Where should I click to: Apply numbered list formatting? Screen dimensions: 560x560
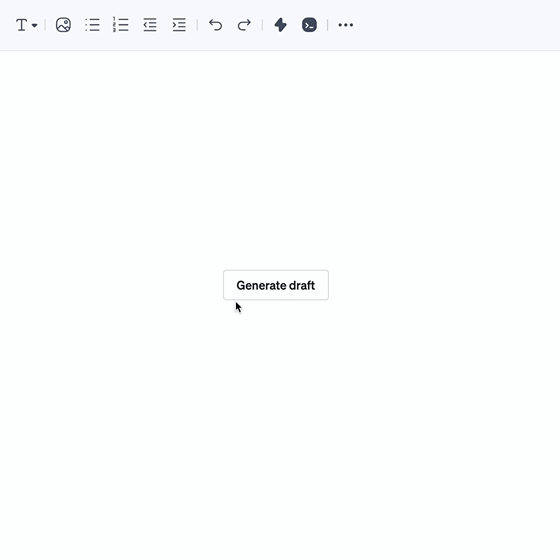(121, 25)
